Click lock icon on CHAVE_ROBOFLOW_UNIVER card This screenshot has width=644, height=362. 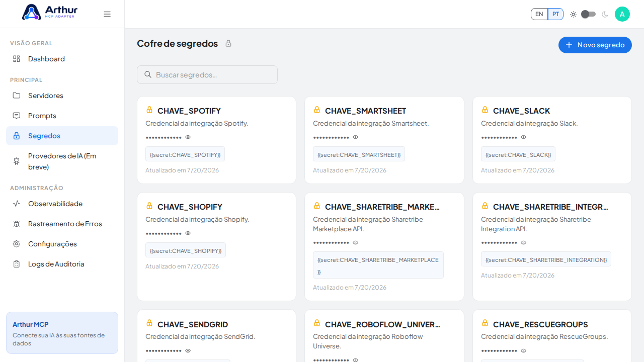click(x=317, y=323)
